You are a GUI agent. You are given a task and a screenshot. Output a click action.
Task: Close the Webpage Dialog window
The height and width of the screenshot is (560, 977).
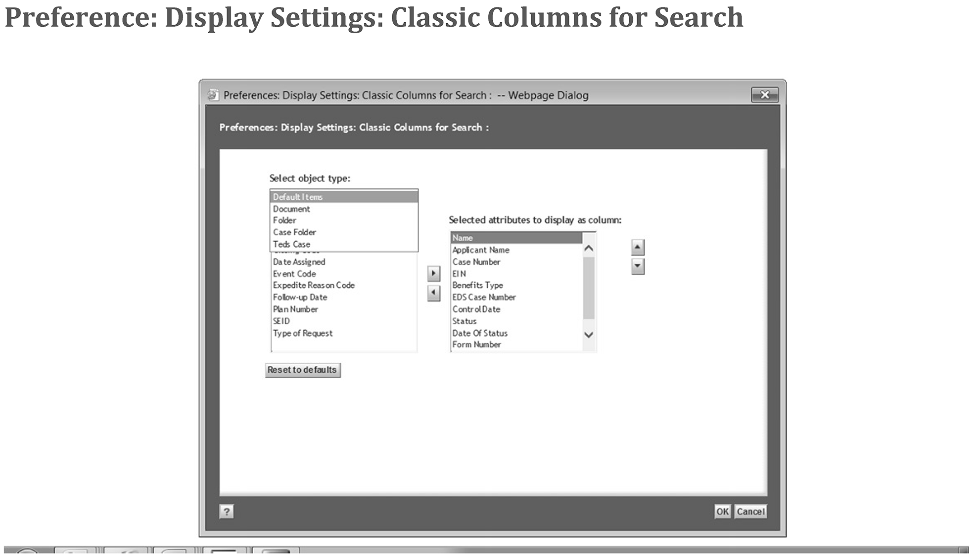click(764, 95)
